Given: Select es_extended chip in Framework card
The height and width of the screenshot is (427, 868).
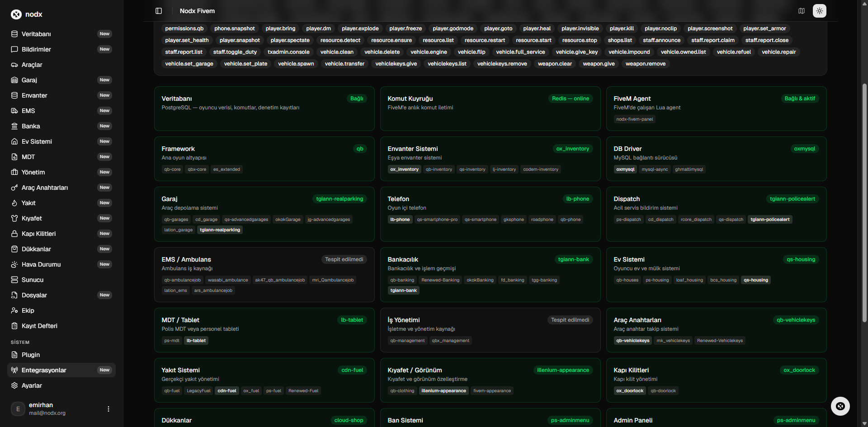Looking at the screenshot, I should [226, 169].
